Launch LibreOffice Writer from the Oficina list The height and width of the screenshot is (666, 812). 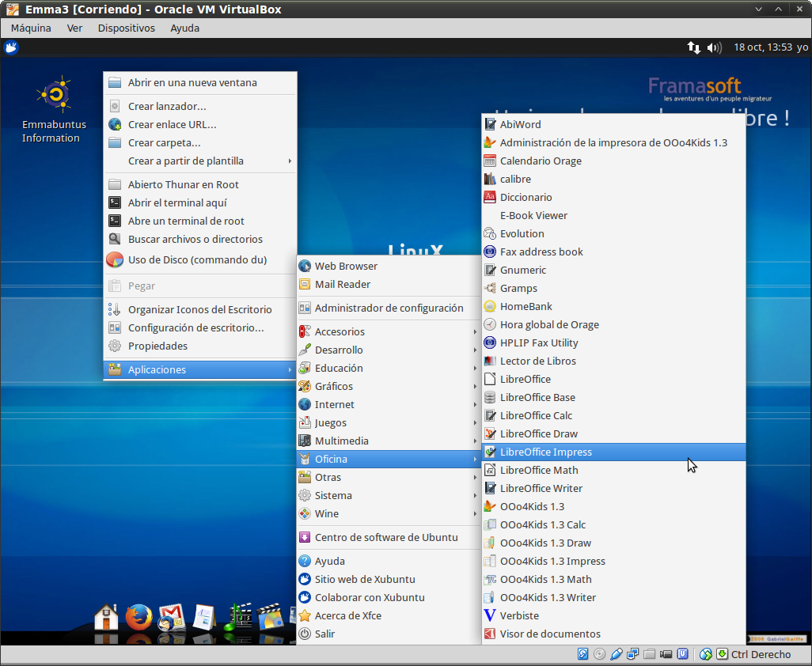tap(541, 488)
